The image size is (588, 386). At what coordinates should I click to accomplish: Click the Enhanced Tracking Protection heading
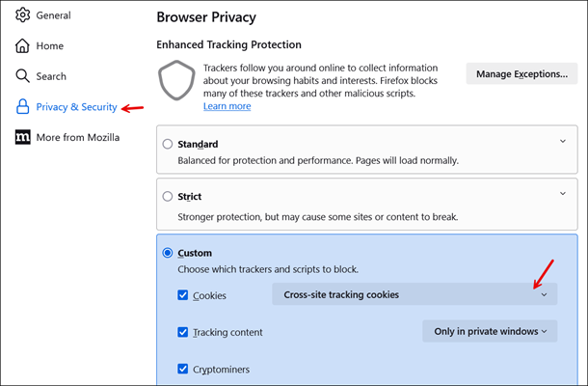pos(228,44)
